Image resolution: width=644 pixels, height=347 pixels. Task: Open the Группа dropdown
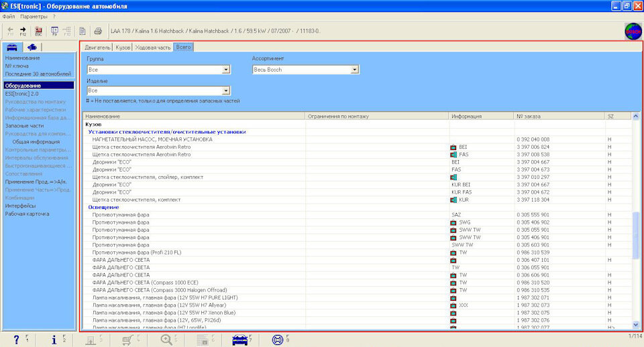pyautogui.click(x=226, y=70)
